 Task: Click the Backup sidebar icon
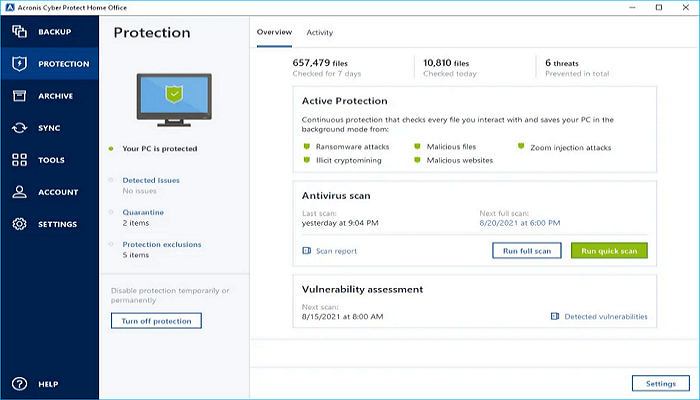coord(19,32)
